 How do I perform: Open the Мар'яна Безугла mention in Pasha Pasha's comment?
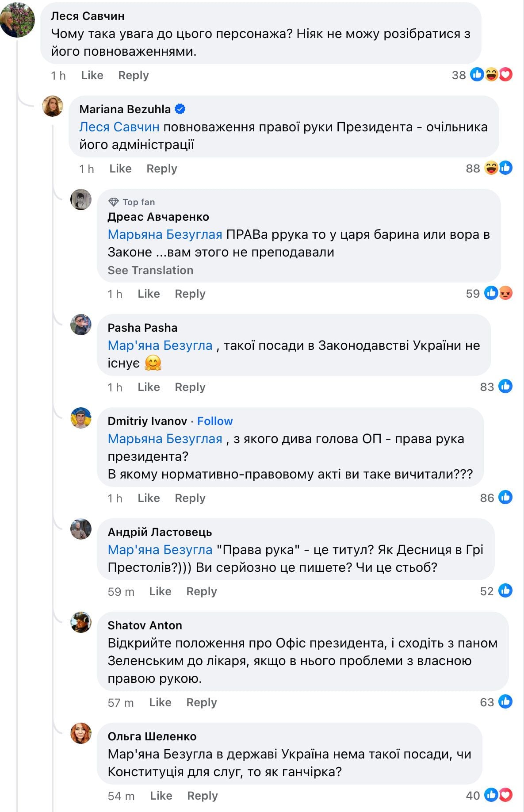(160, 345)
